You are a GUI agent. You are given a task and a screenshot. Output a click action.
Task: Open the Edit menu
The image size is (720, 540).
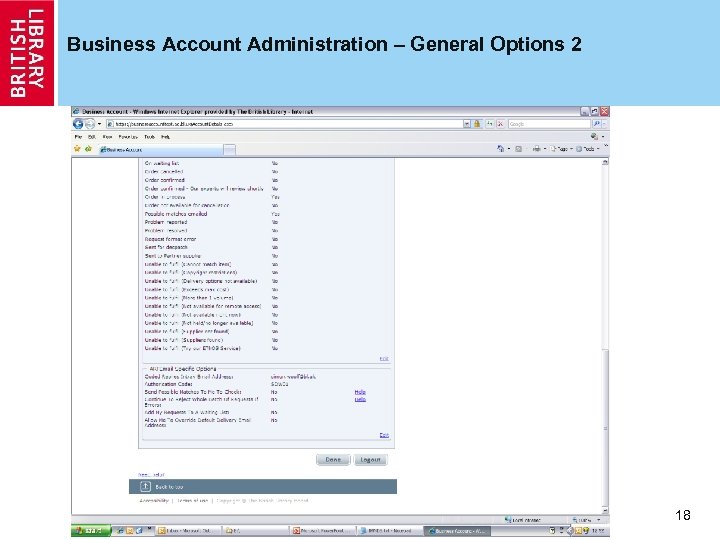click(92, 137)
